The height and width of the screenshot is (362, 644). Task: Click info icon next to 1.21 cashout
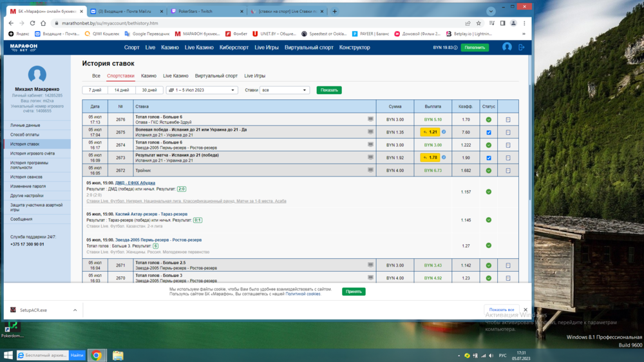(444, 132)
